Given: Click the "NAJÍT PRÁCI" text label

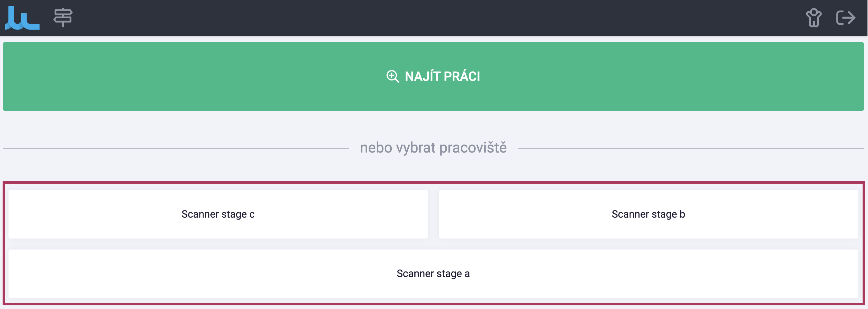Looking at the screenshot, I should pyautogui.click(x=442, y=77).
